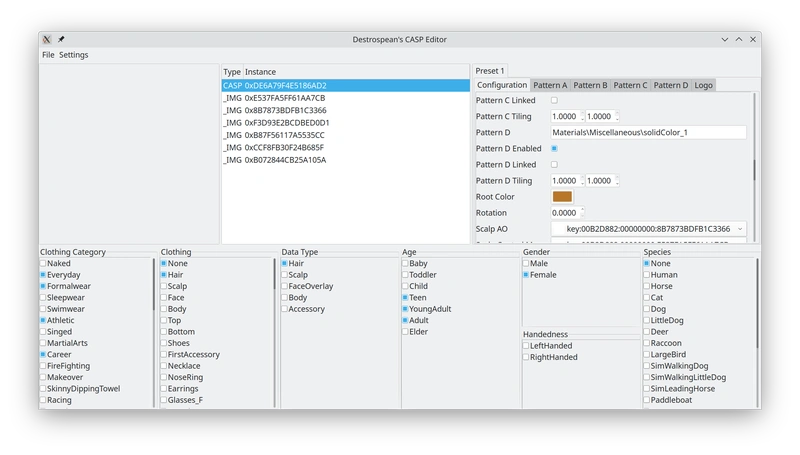Open the File menu
This screenshot has height=455, width=800.
point(48,55)
